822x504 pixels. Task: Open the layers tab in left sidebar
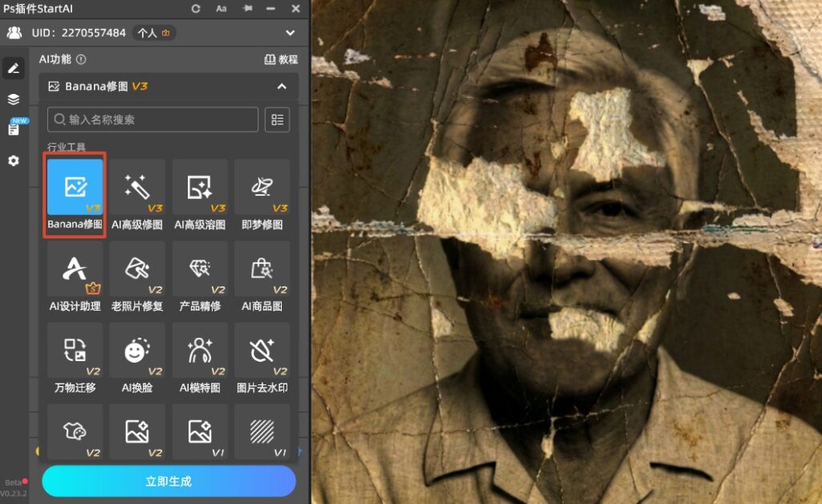click(x=13, y=100)
